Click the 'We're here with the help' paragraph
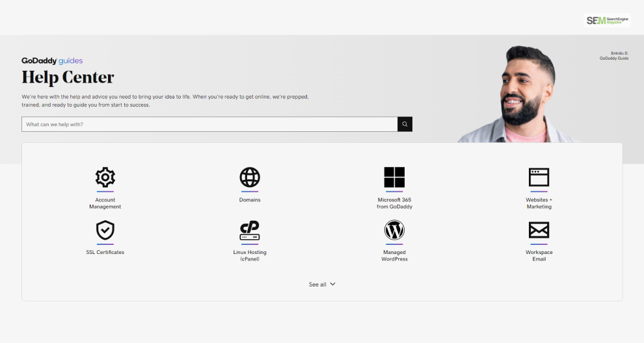Viewport: 644px width, 343px height. click(x=165, y=101)
